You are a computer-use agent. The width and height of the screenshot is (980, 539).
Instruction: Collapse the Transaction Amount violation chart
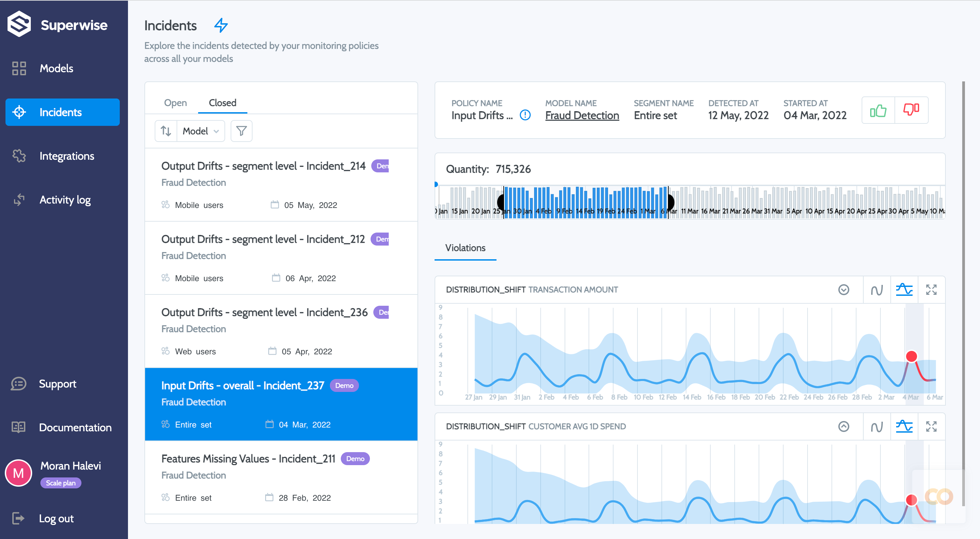click(844, 289)
